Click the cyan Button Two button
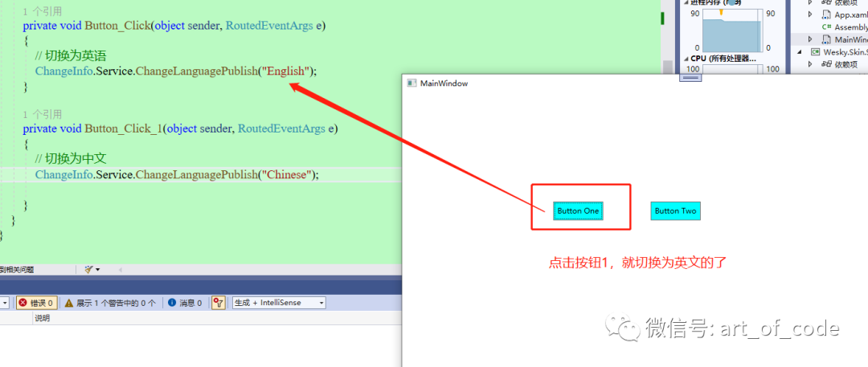The height and width of the screenshot is (367, 868). point(675,211)
